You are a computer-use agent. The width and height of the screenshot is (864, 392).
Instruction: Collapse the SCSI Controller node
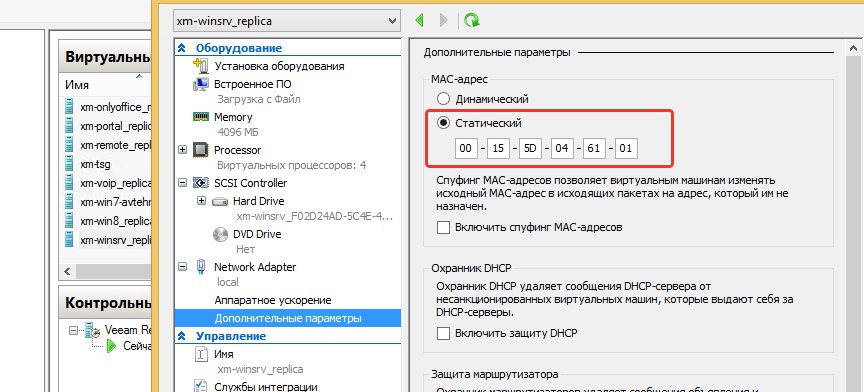183,182
